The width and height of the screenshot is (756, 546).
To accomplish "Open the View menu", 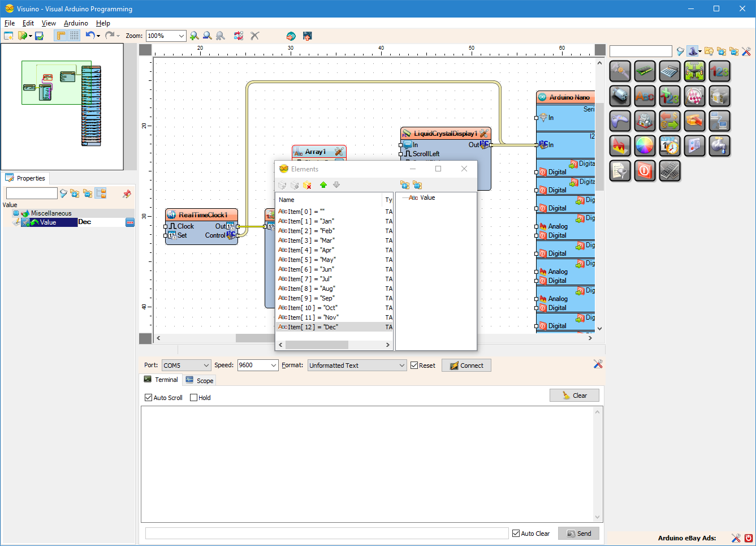I will tap(49, 23).
